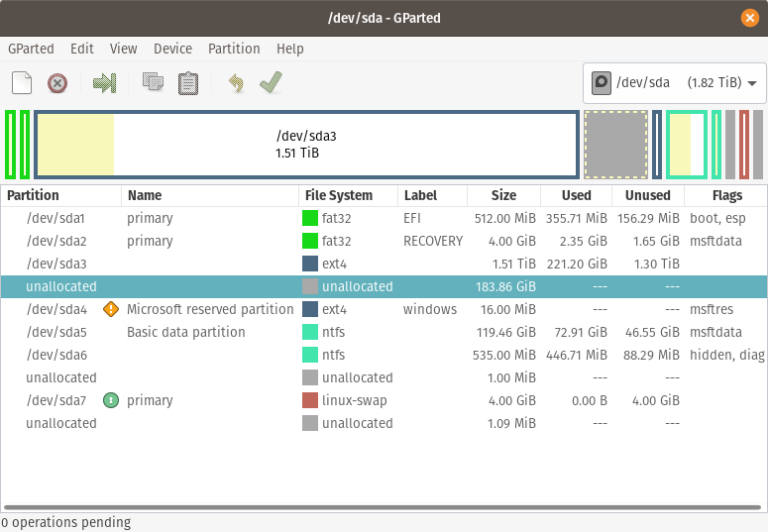Sort by the File System column header
Image resolution: width=768 pixels, height=532 pixels.
348,195
